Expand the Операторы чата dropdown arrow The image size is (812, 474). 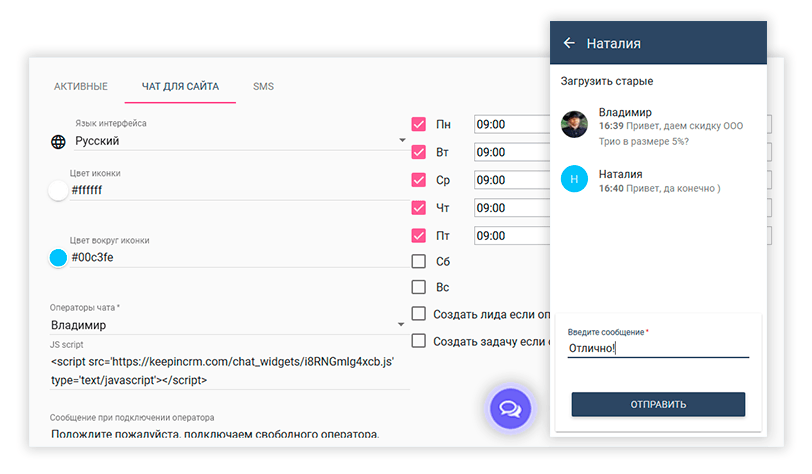(401, 324)
